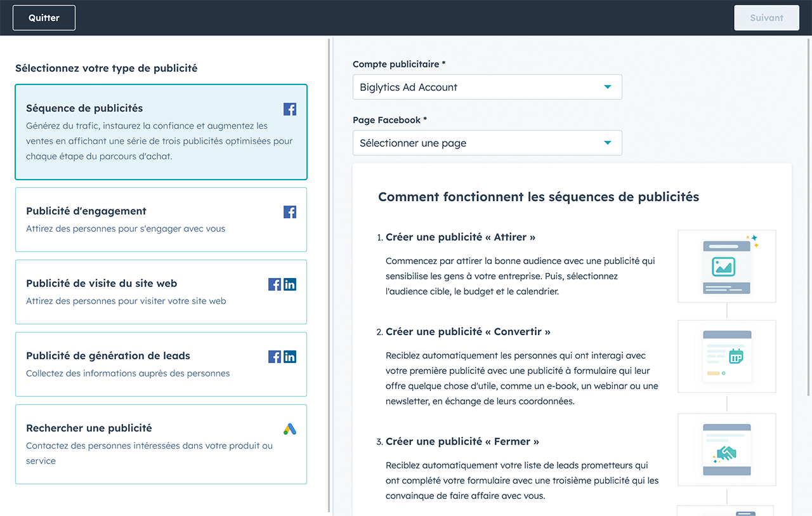Click the Attirer ad illustration image
The height and width of the screenshot is (516, 812).
pos(726,266)
